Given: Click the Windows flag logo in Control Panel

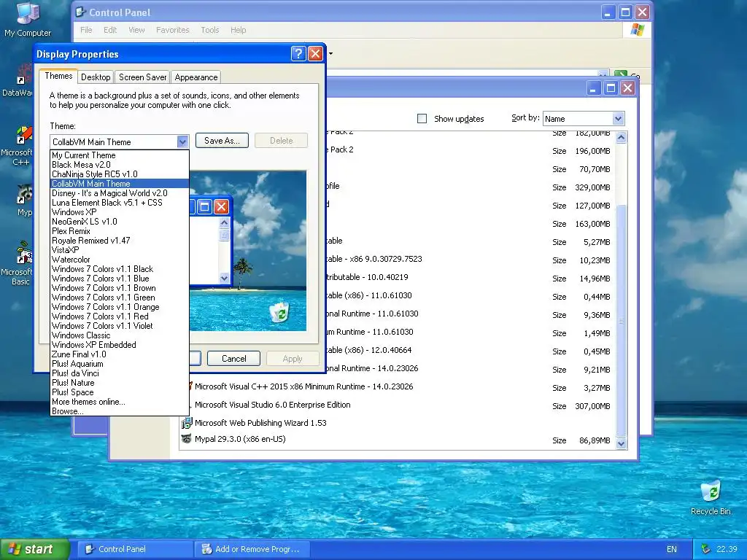Looking at the screenshot, I should pyautogui.click(x=637, y=30).
